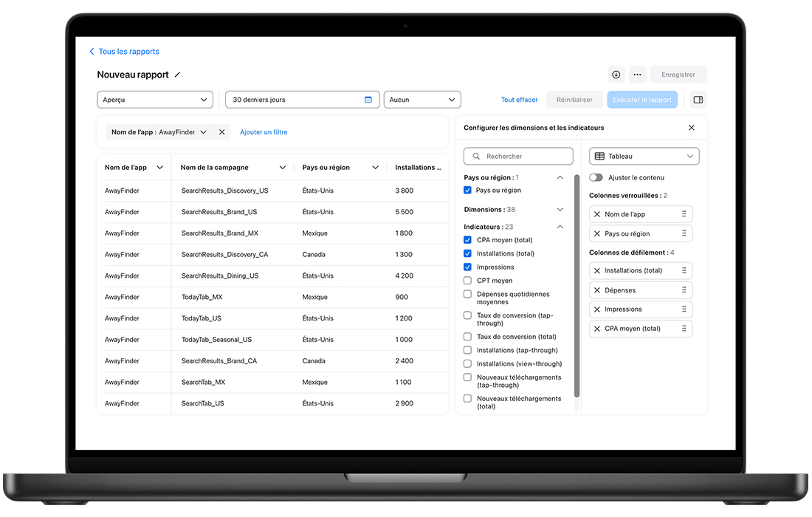Viewport: 812px width, 517px height.
Task: Click the download report icon
Action: point(616,75)
